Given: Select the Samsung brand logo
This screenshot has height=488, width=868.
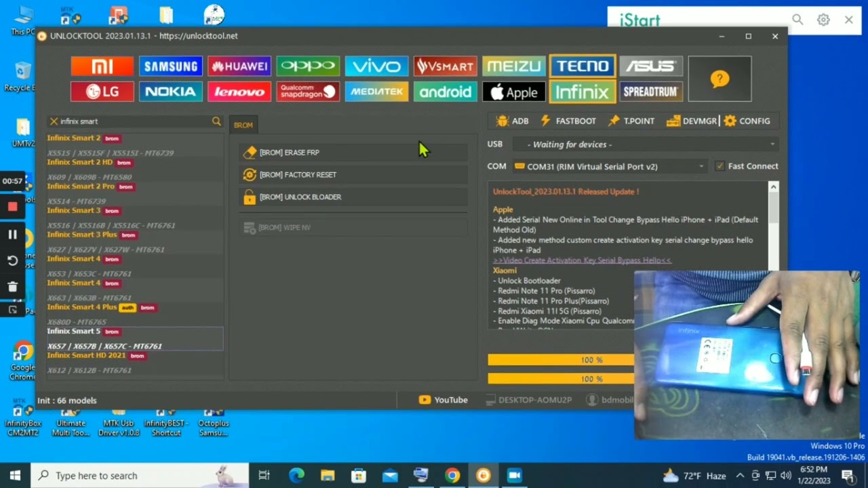Looking at the screenshot, I should click(x=171, y=66).
